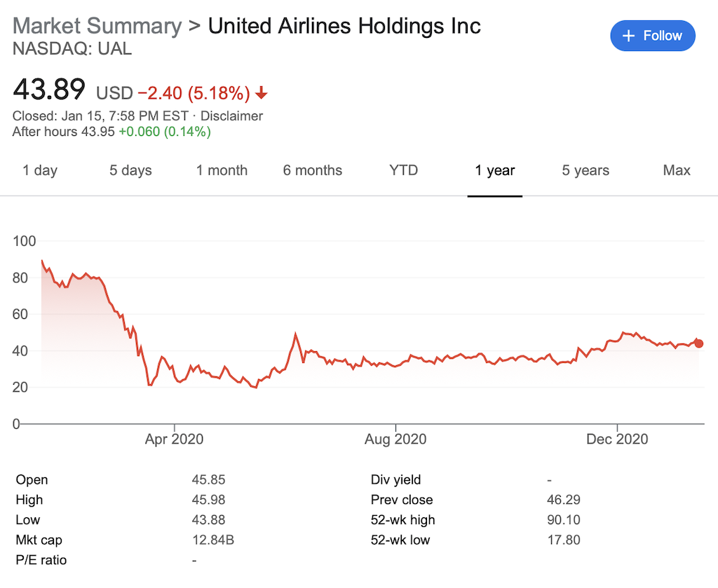The height and width of the screenshot is (588, 718).
Task: Select the 1 day tab
Action: (x=40, y=170)
